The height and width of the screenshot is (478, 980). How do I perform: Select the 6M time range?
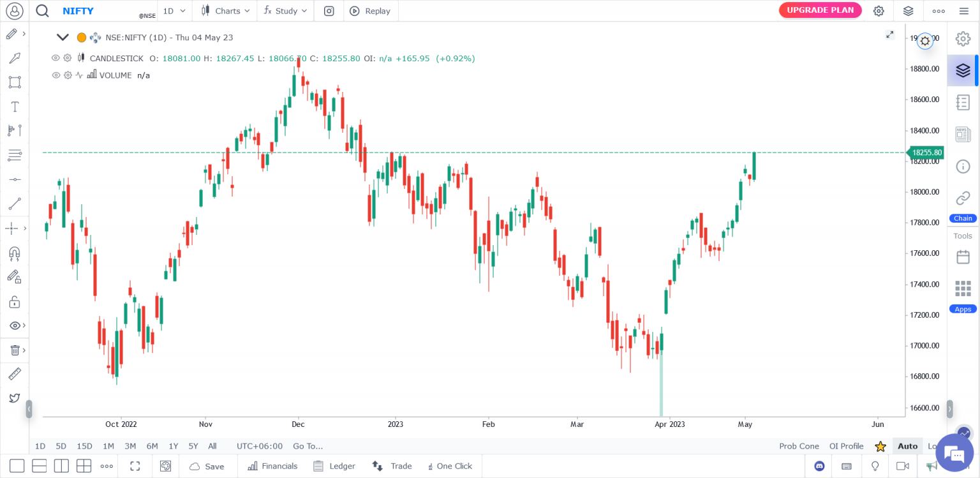(152, 446)
